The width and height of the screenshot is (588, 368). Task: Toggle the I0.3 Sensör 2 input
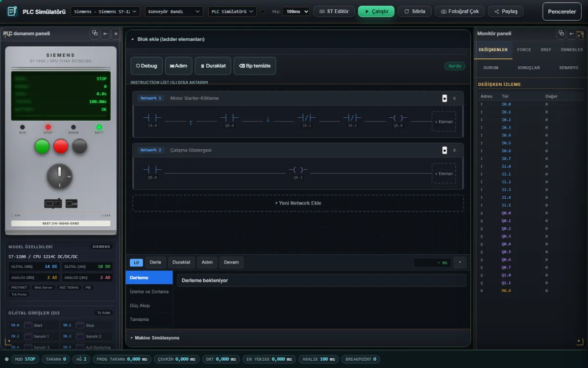tap(80, 336)
